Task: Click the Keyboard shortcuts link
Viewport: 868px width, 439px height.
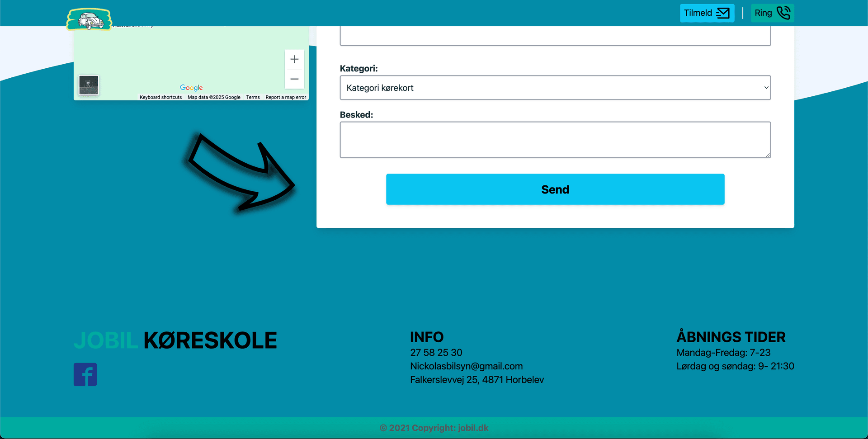Action: (x=160, y=97)
